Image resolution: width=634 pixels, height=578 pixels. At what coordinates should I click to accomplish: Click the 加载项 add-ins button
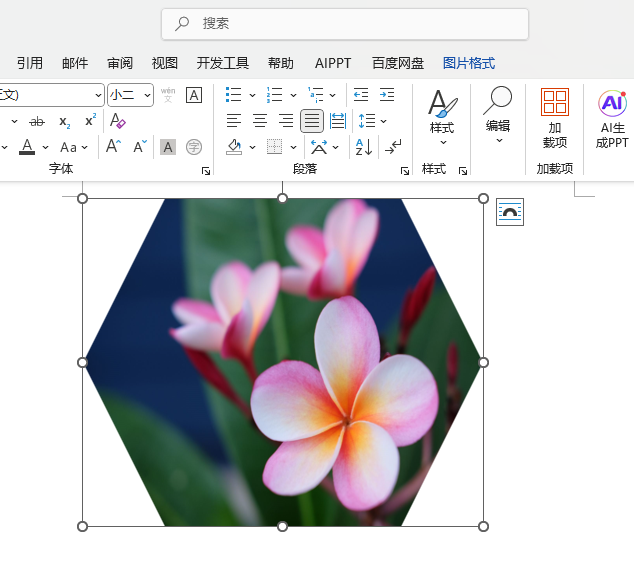[x=555, y=118]
